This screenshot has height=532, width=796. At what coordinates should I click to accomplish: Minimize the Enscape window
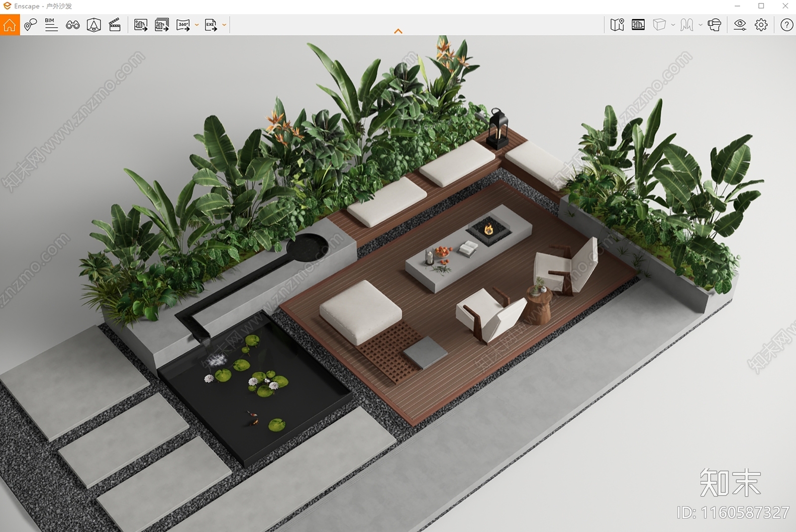point(737,6)
